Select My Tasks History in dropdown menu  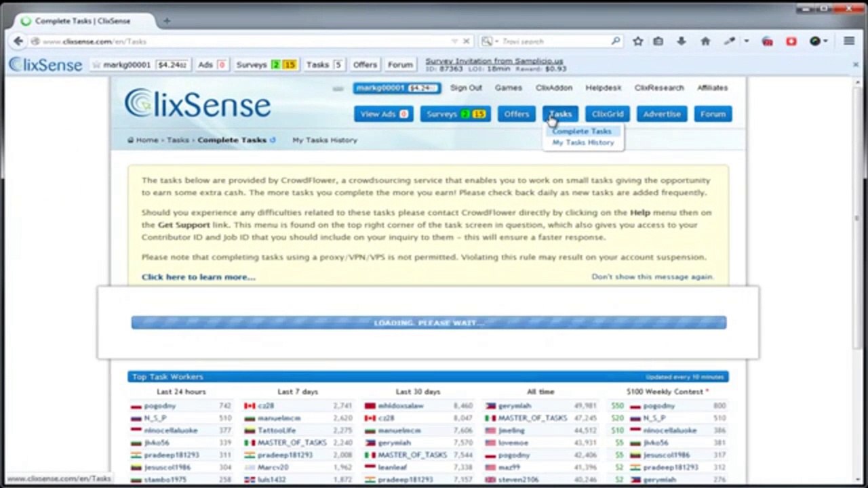583,142
